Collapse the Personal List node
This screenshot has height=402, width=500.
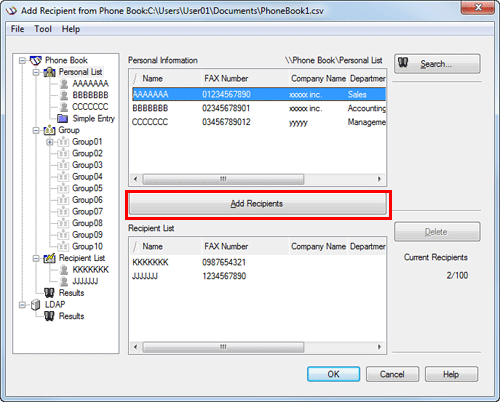pyautogui.click(x=36, y=72)
